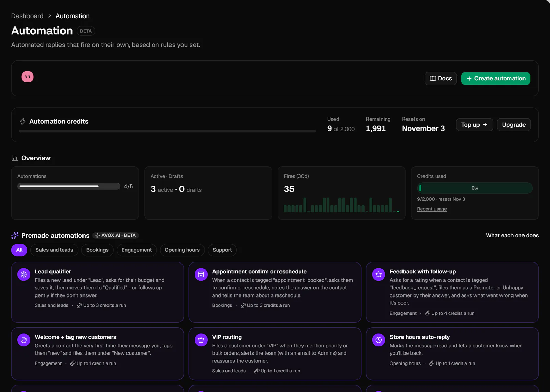Filter by Engagement category

[x=136, y=250]
